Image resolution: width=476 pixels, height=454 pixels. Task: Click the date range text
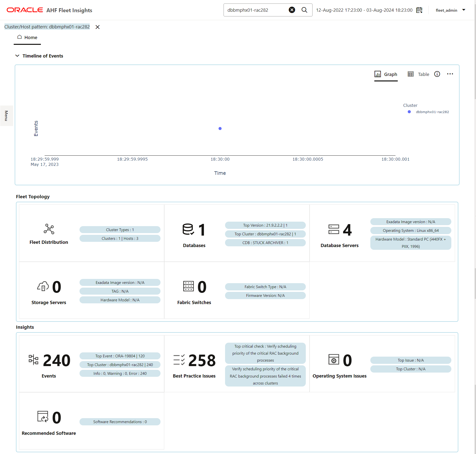pyautogui.click(x=364, y=10)
